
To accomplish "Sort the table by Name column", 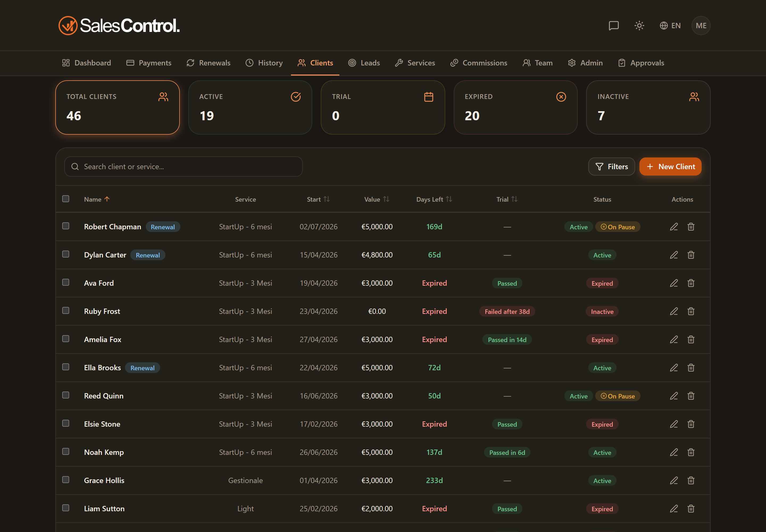I will [x=97, y=199].
